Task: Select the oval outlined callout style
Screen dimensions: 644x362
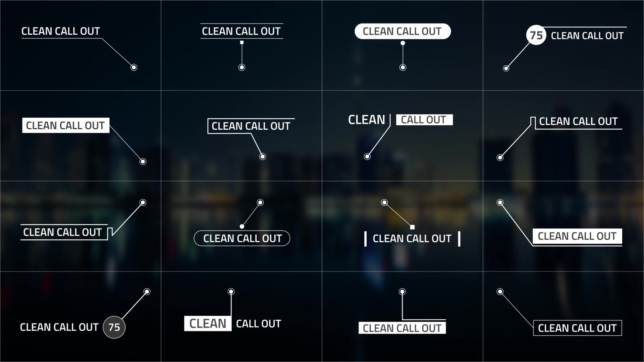Action: [x=242, y=238]
